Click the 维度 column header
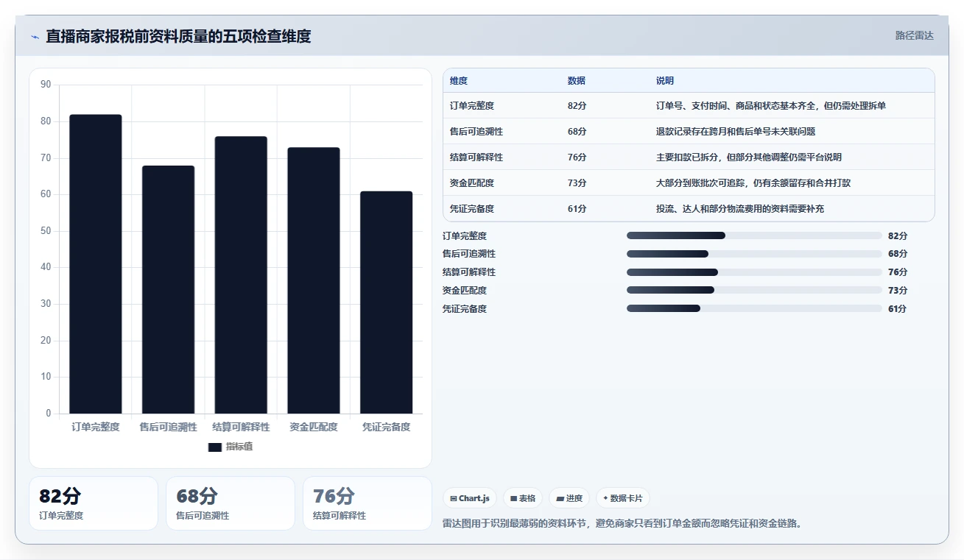 (459, 81)
